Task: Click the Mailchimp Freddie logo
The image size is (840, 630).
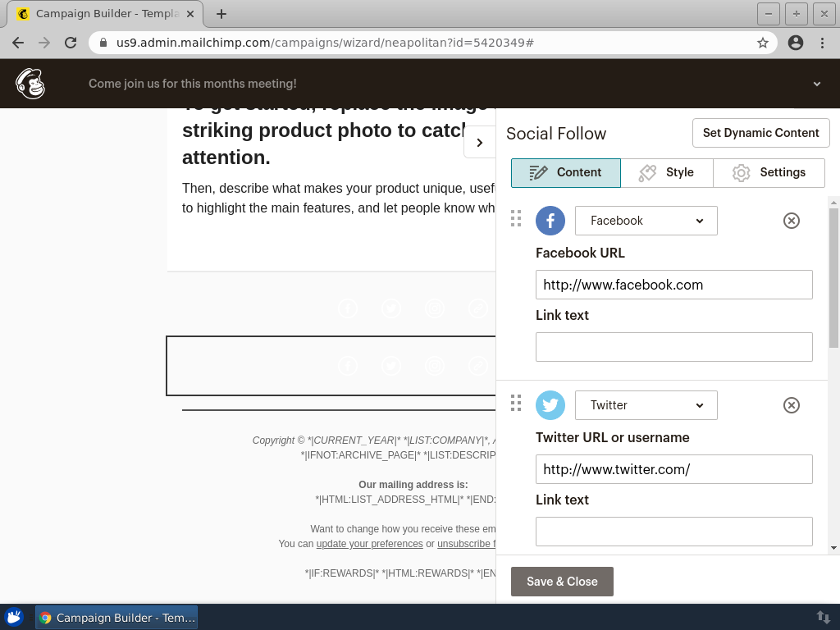Action: coord(30,84)
